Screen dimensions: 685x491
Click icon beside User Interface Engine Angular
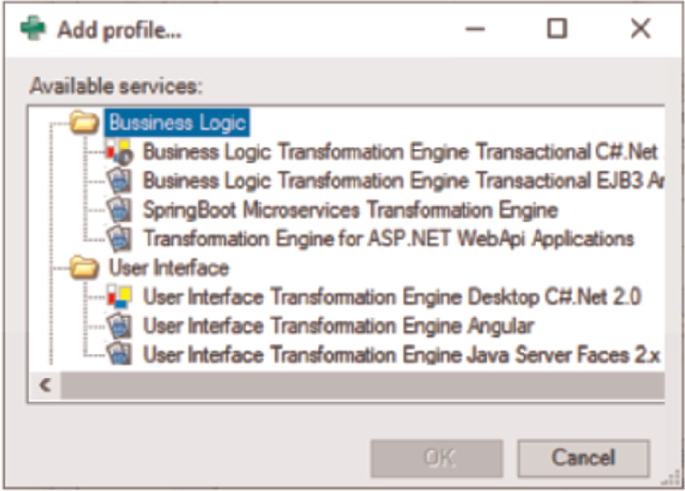click(x=120, y=326)
